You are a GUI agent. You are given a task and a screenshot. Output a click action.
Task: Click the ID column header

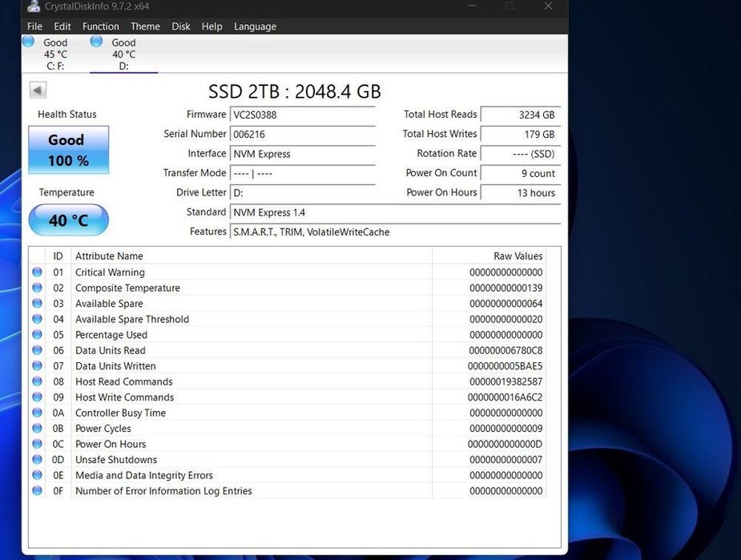coord(58,256)
